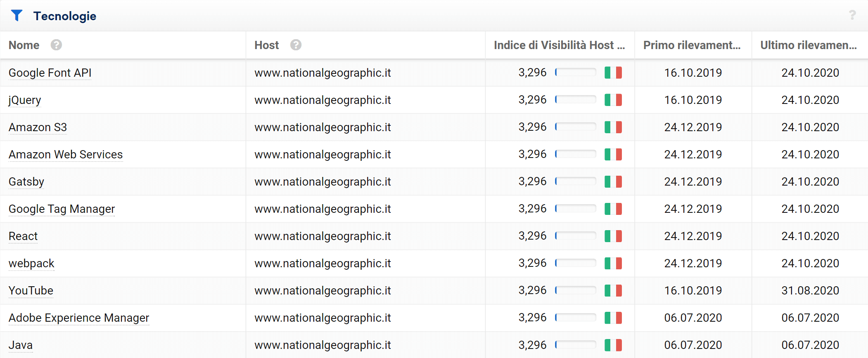The image size is (868, 358).
Task: Click 24.12.2019 date in Amazon S3 row
Action: [693, 127]
